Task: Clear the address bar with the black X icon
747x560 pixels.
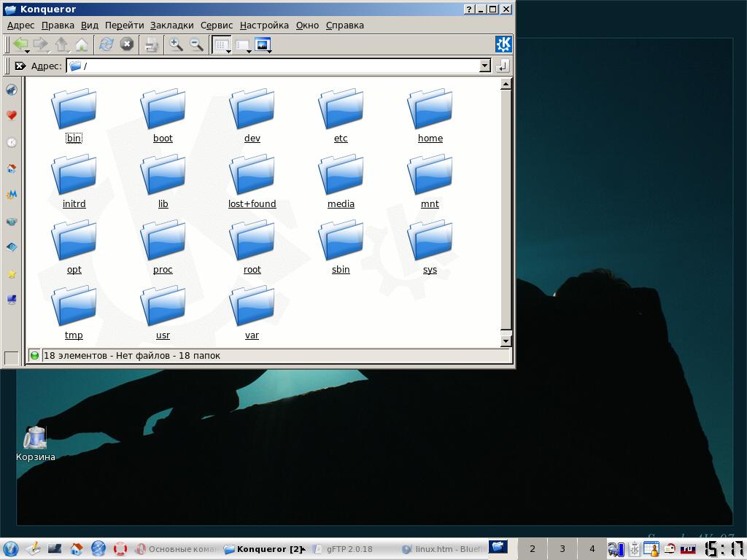Action: click(x=20, y=66)
